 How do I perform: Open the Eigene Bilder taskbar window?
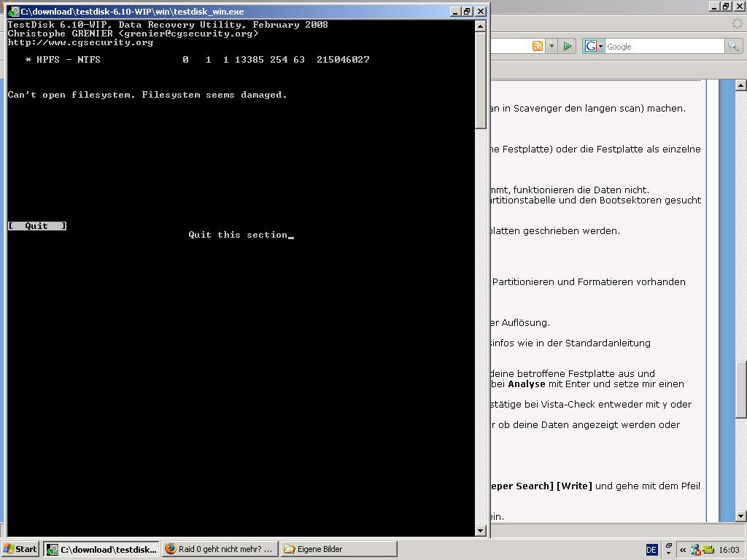[338, 549]
